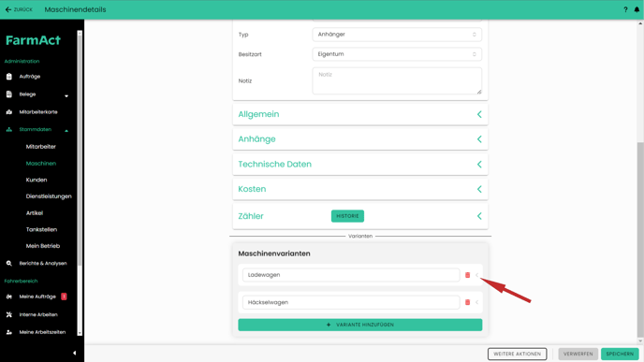
Task: Select Maschinen under Stammdaten
Action: [x=40, y=164]
